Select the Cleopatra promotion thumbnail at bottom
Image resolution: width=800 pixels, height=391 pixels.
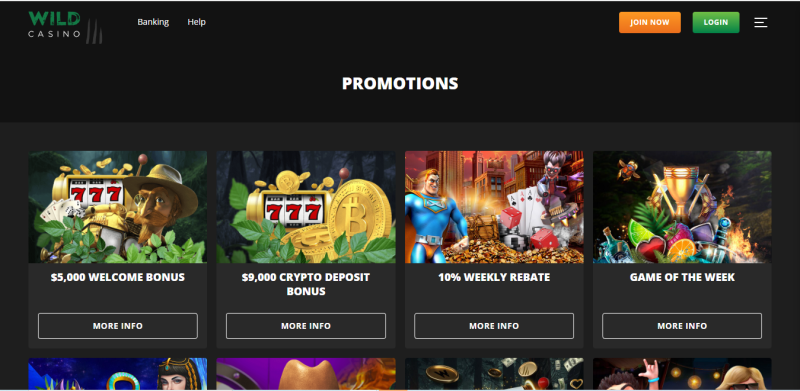[x=118, y=374]
